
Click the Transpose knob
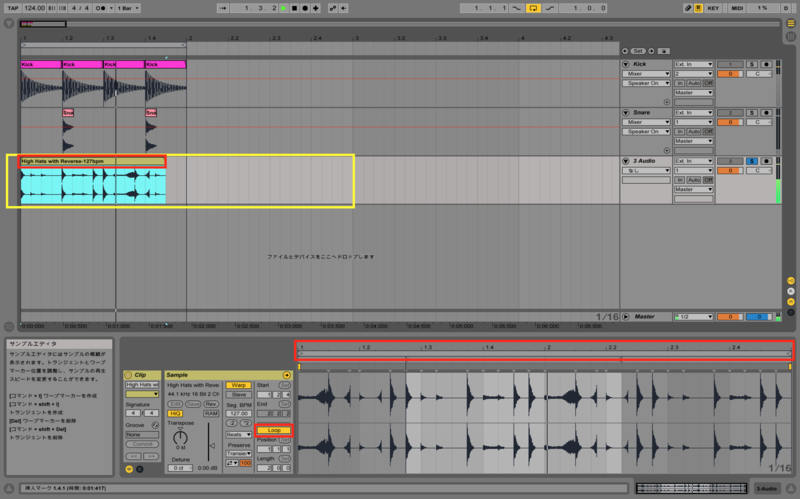pos(180,437)
